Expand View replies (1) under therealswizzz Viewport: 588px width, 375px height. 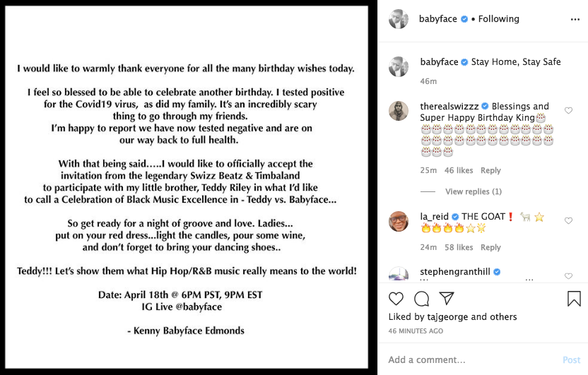(474, 191)
